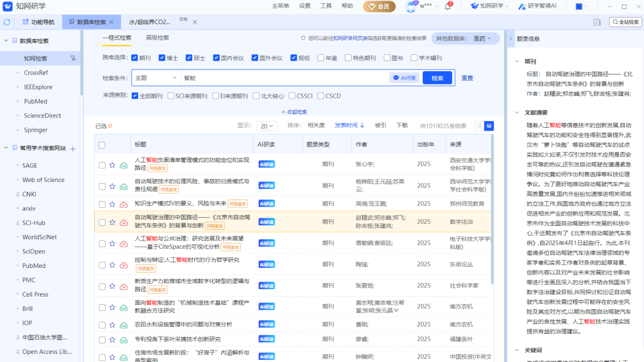644x362 pixels.
Task: Click the refresh icon above the sidebar
Action: (x=7, y=22)
